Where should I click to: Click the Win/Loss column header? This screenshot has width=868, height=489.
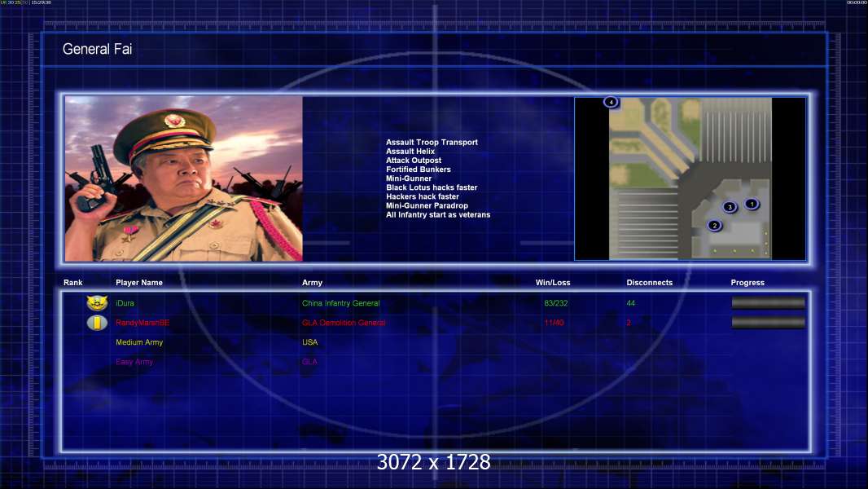[x=552, y=283]
